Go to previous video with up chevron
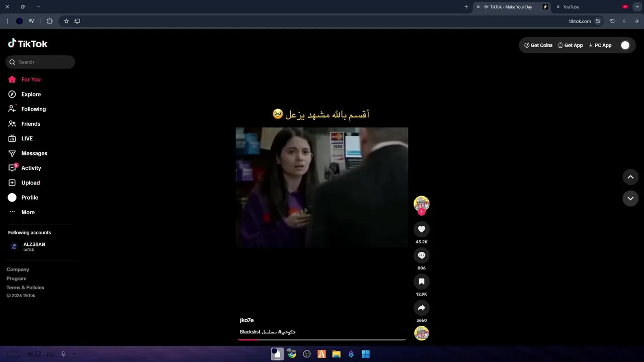 [x=630, y=177]
